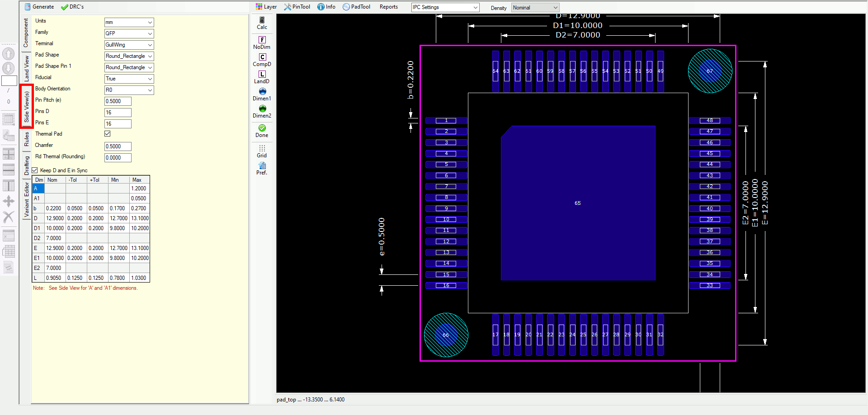Toggle Keep D and E in Sync
868x415 pixels.
[35, 170]
